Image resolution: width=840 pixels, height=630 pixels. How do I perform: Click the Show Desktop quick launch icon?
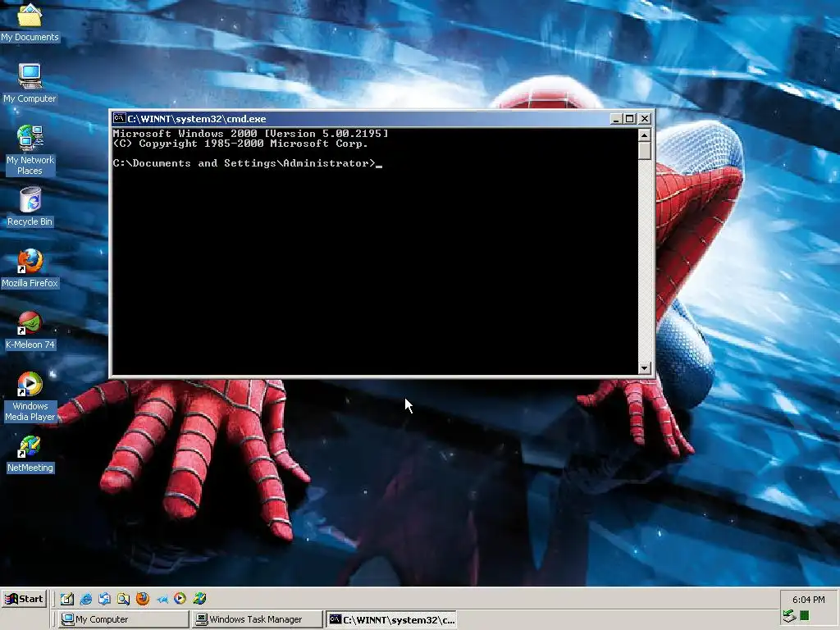click(x=67, y=598)
